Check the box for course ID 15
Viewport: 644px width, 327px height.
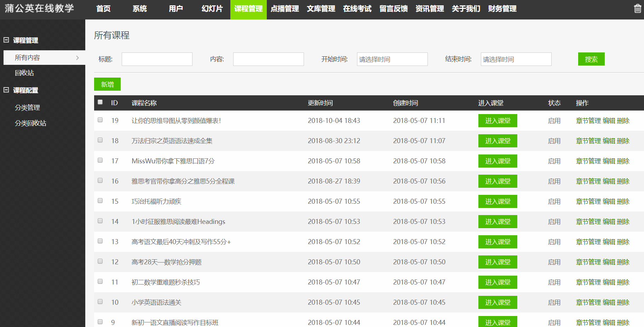click(100, 201)
